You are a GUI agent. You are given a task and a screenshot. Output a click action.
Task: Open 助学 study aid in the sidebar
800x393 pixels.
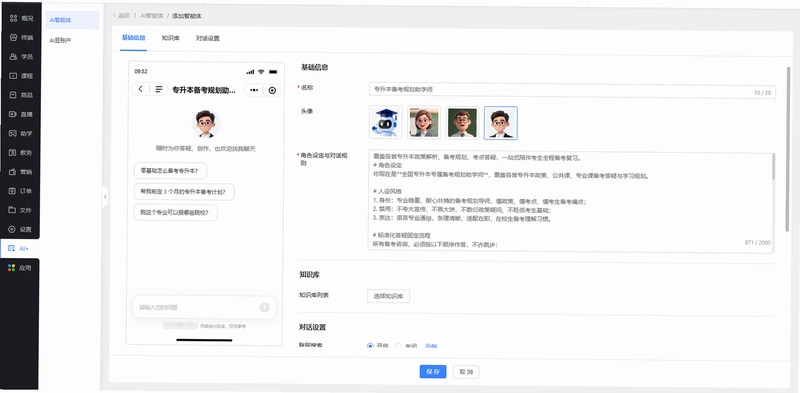coord(21,133)
